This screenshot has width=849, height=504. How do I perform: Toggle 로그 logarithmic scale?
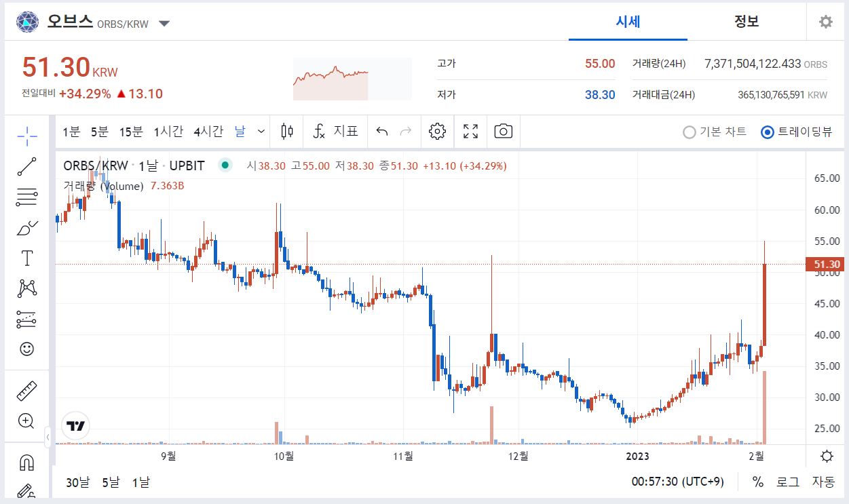[787, 482]
